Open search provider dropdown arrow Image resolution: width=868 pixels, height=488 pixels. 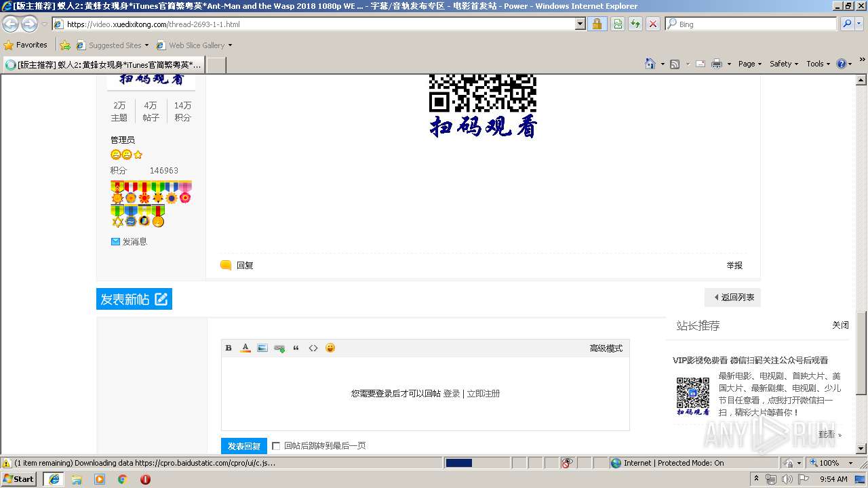click(860, 24)
